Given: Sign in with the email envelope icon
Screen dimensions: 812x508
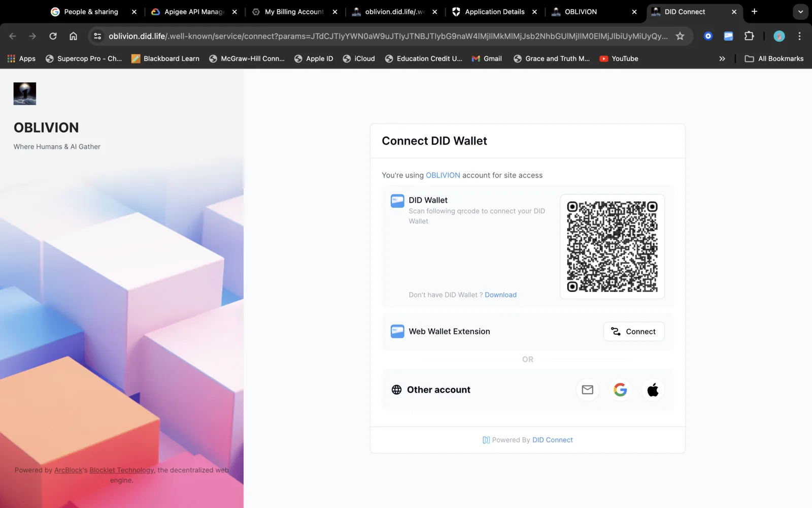Looking at the screenshot, I should pos(588,390).
